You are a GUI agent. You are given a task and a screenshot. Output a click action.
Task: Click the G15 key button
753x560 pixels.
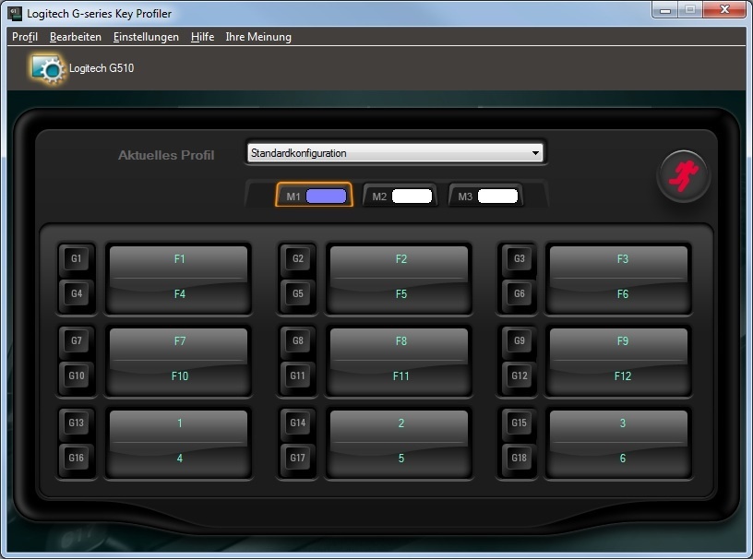pos(520,423)
